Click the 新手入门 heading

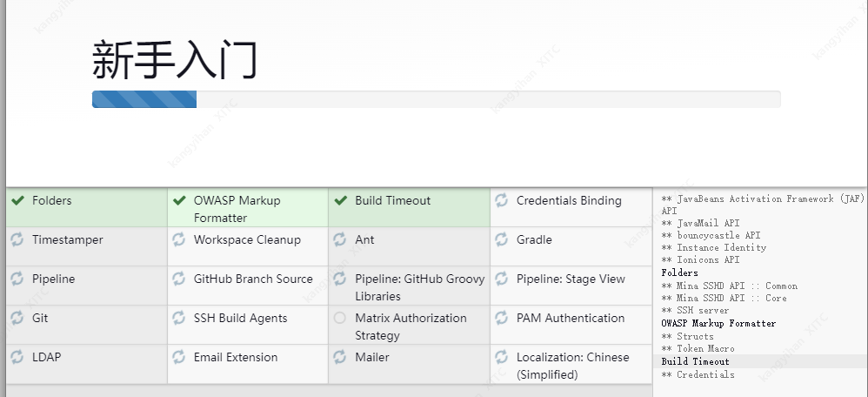174,60
